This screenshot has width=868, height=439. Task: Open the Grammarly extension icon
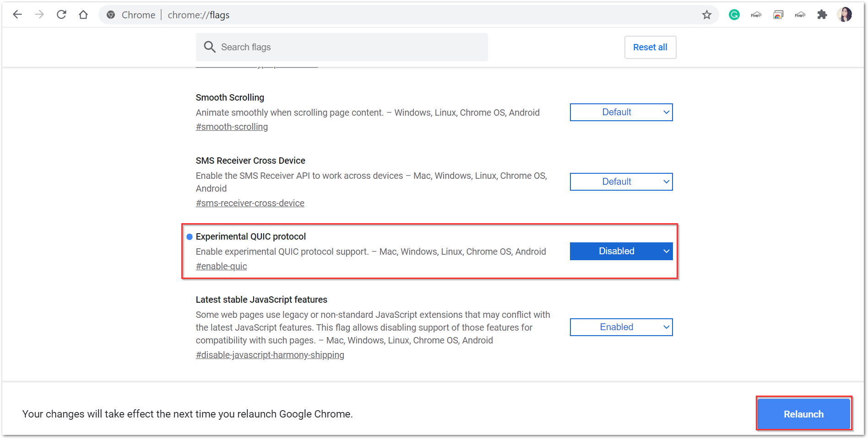click(x=734, y=15)
